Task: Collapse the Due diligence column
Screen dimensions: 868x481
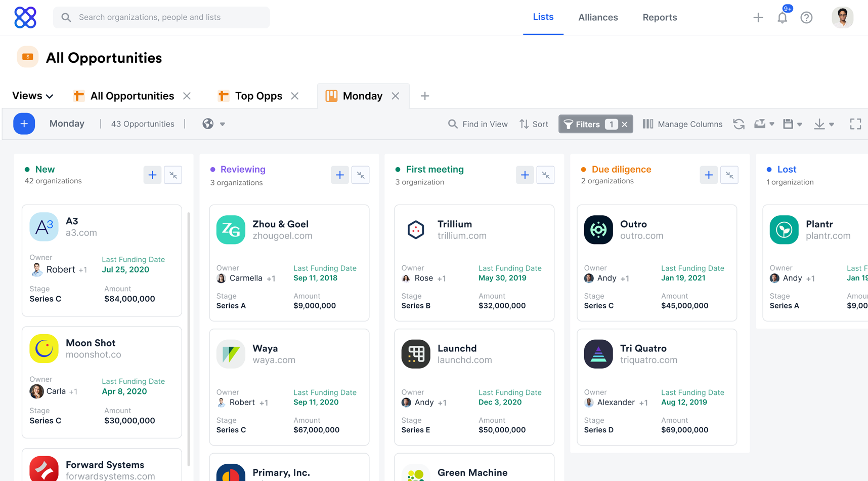Action: (x=729, y=175)
